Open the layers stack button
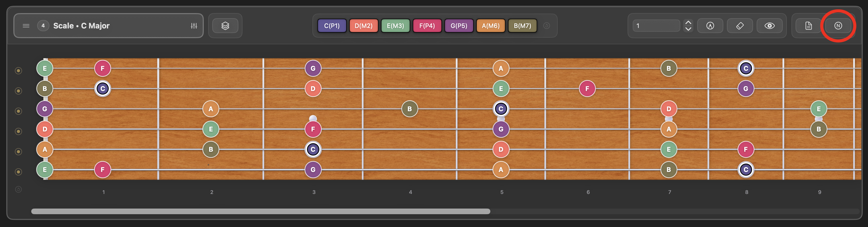868x227 pixels. pos(225,26)
